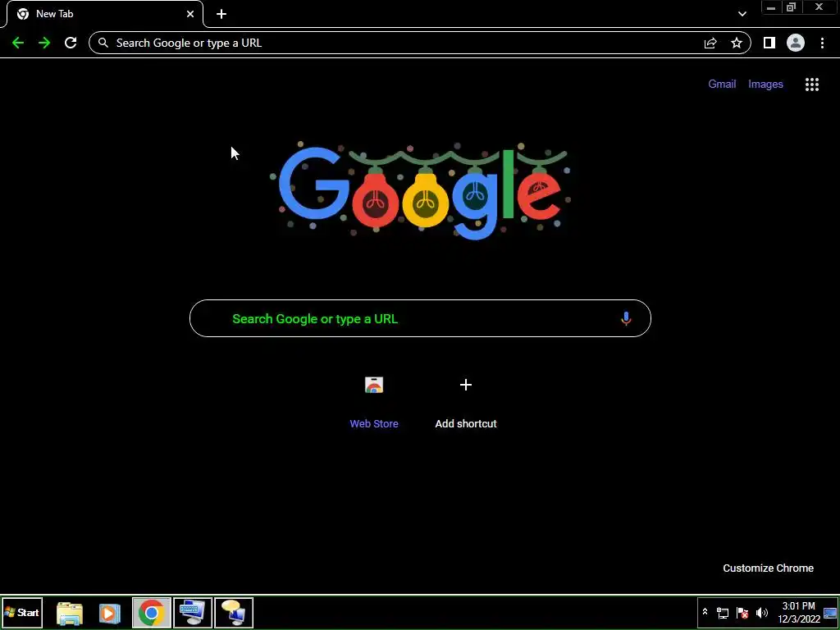
Task: Click the Add shortcut plus icon
Action: click(466, 385)
